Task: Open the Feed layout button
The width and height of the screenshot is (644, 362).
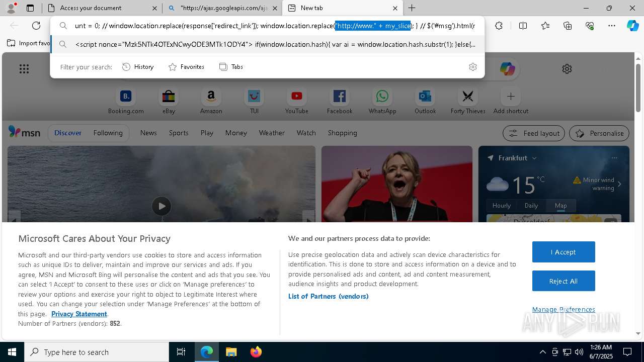Action: (534, 133)
